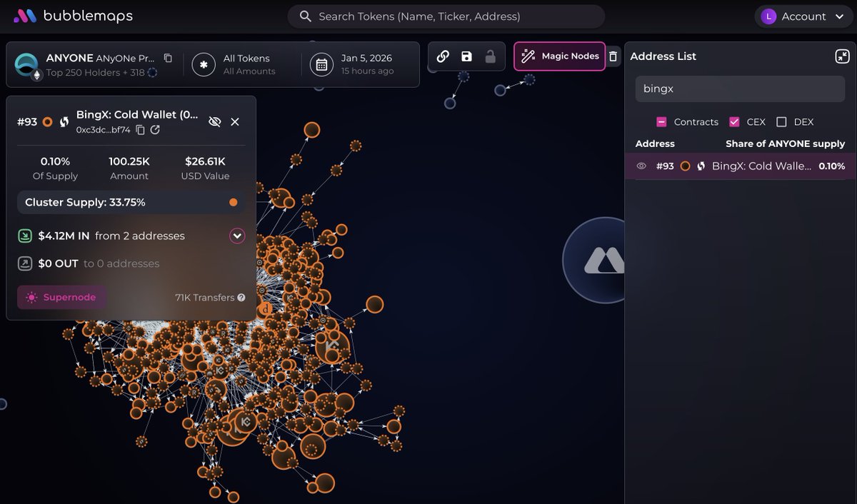Image resolution: width=857 pixels, height=504 pixels.
Task: Copy the share link icon
Action: click(443, 56)
